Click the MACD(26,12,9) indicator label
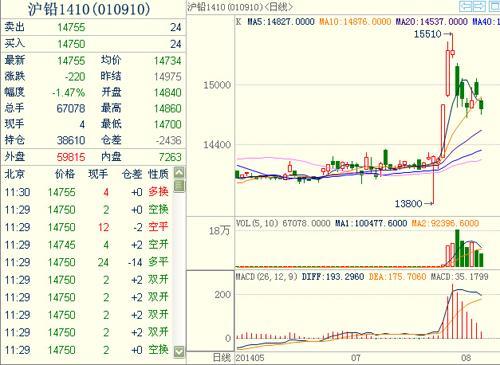Viewport: 500px width, 365px height. click(266, 277)
